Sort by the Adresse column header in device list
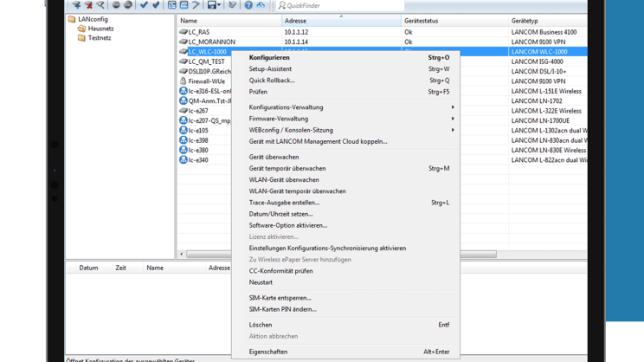Image resolution: width=644 pixels, height=362 pixels. [341, 21]
